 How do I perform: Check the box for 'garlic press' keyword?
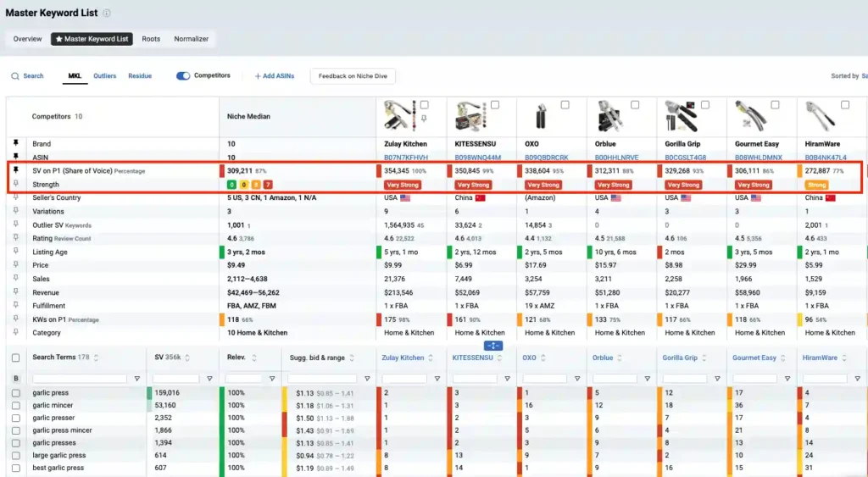15,393
